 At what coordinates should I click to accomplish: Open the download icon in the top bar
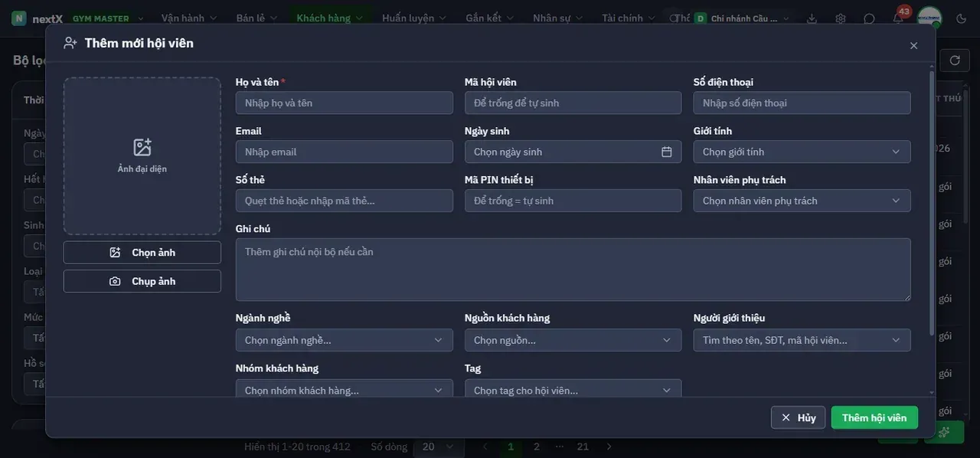pyautogui.click(x=812, y=18)
